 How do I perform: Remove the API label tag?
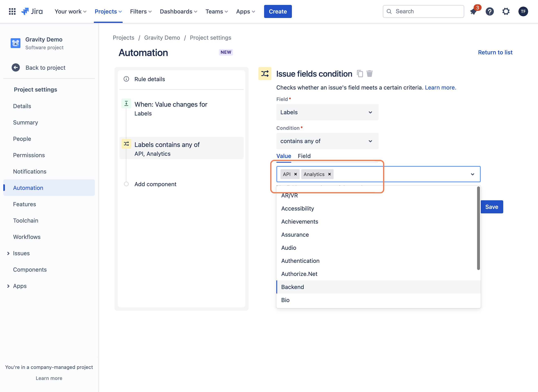coord(295,174)
